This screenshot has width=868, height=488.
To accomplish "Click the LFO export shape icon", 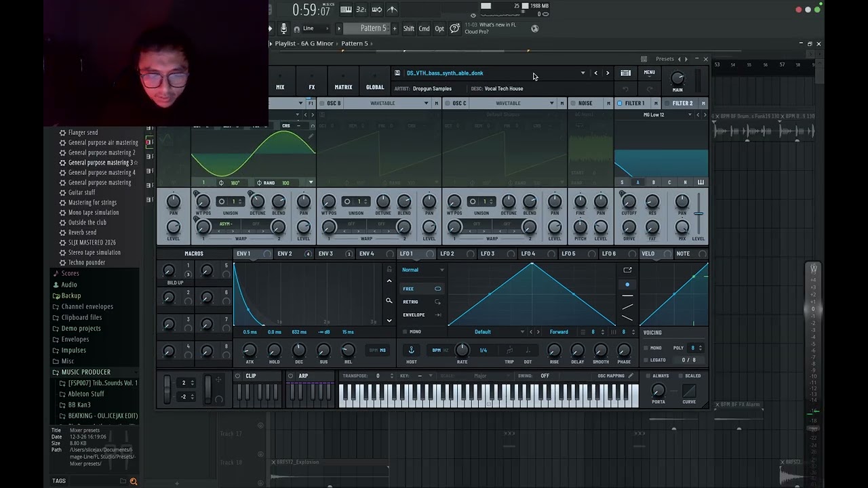I will click(627, 270).
